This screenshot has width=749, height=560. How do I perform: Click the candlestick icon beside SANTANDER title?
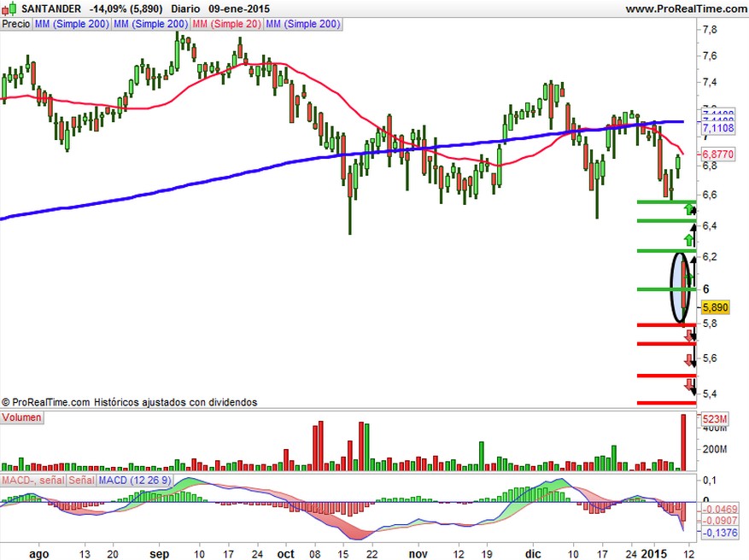point(9,9)
